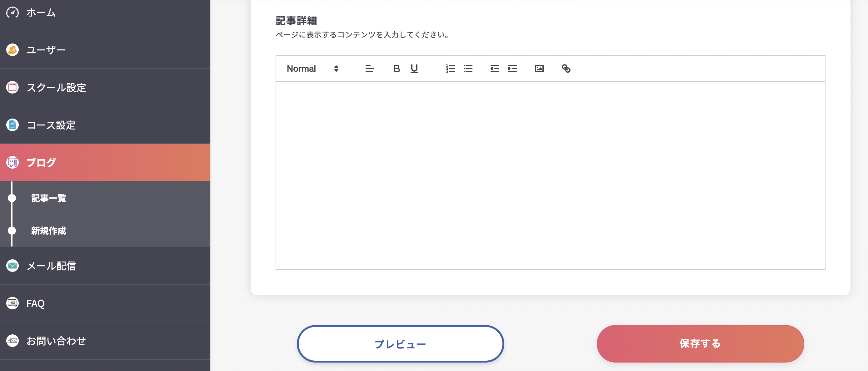Click the Underline formatting icon
Viewport: 868px width, 371px height.
click(x=415, y=68)
